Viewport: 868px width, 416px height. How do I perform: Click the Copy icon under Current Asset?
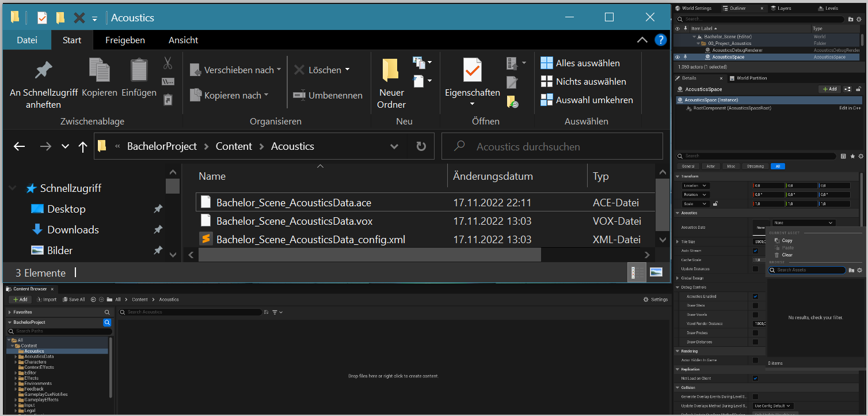click(x=776, y=240)
